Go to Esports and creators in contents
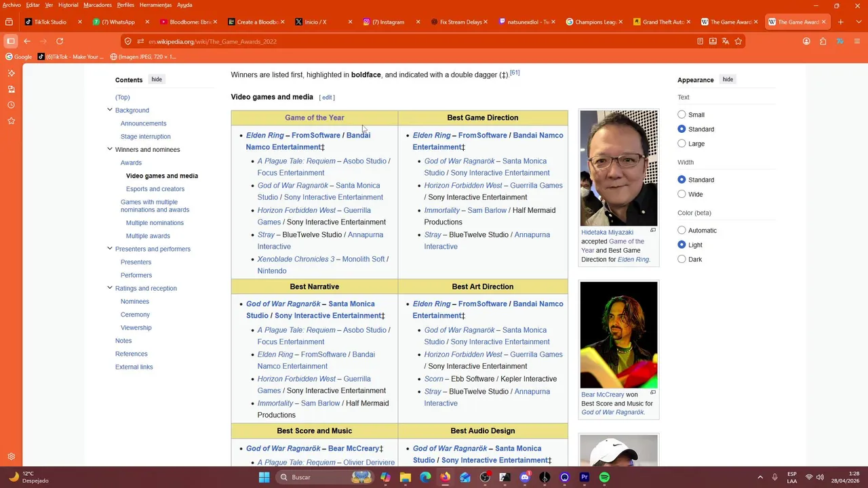Image resolution: width=868 pixels, height=488 pixels. (x=155, y=189)
